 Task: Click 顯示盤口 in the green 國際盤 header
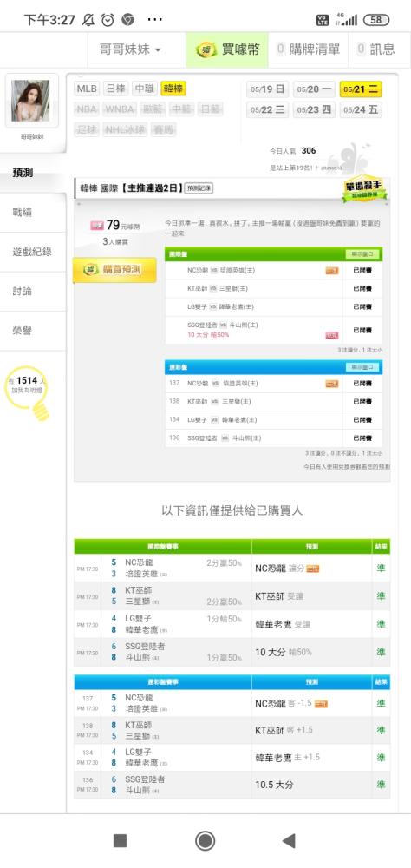point(362,254)
